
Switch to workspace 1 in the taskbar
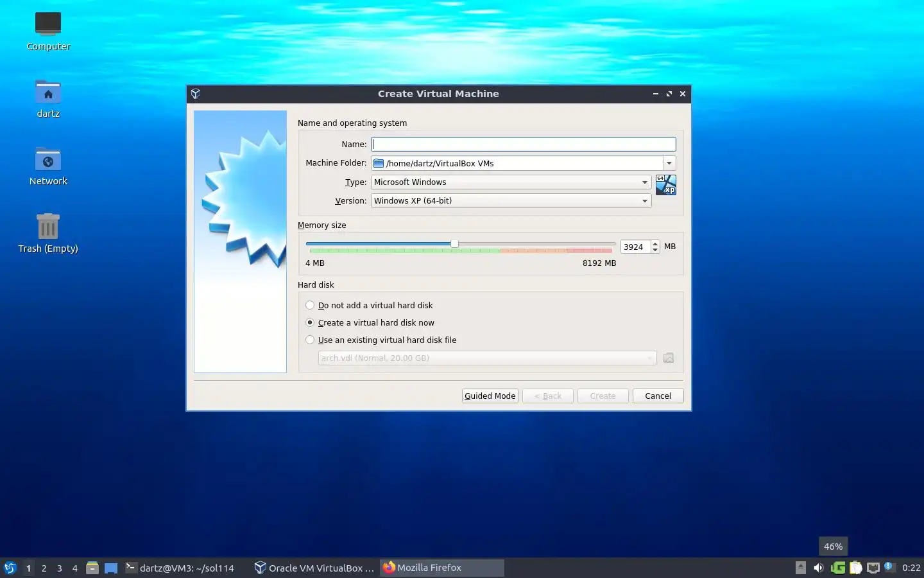pos(28,568)
